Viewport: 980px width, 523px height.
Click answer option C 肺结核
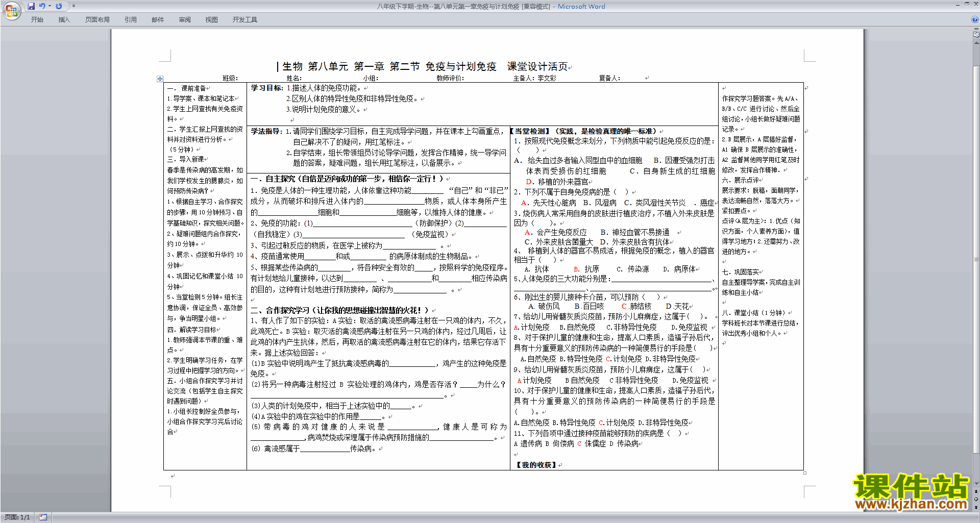click(636, 306)
